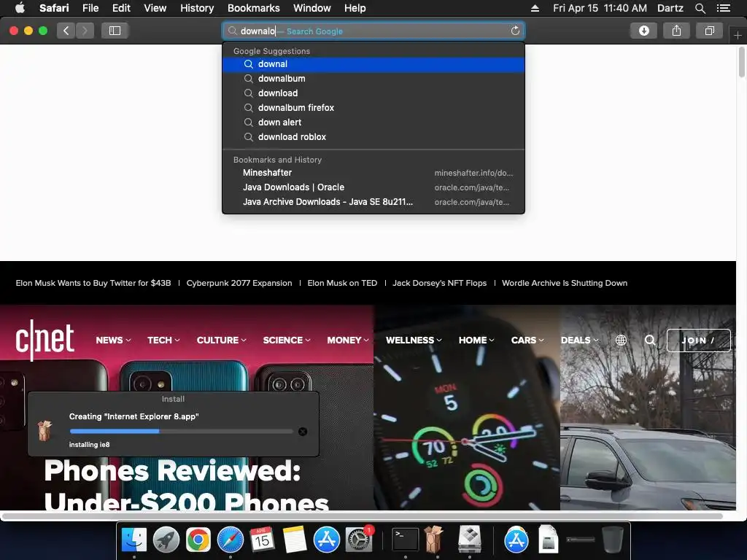Screen dimensions: 747x560
Task: Add a new tab with plus button
Action: [738, 36]
